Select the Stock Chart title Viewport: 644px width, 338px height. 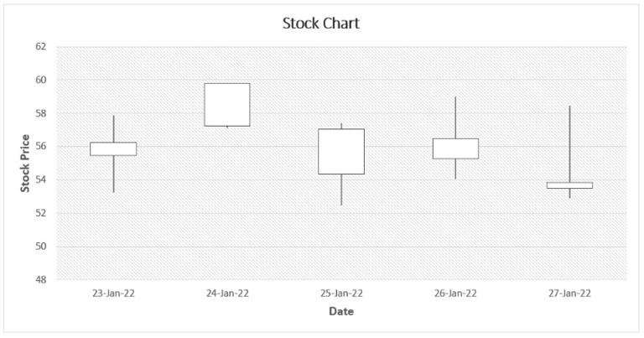coord(321,23)
